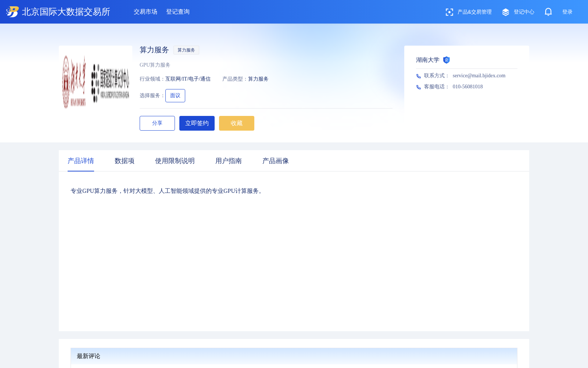
Task: Go to 登记中心
Action: (524, 12)
